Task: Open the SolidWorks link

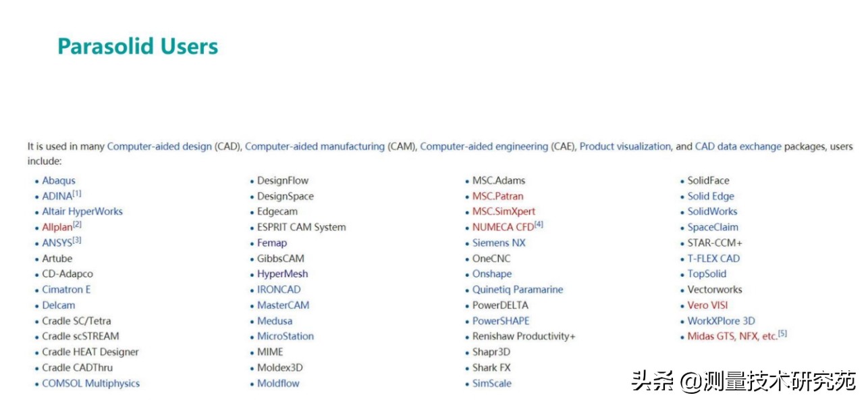Action: (712, 211)
